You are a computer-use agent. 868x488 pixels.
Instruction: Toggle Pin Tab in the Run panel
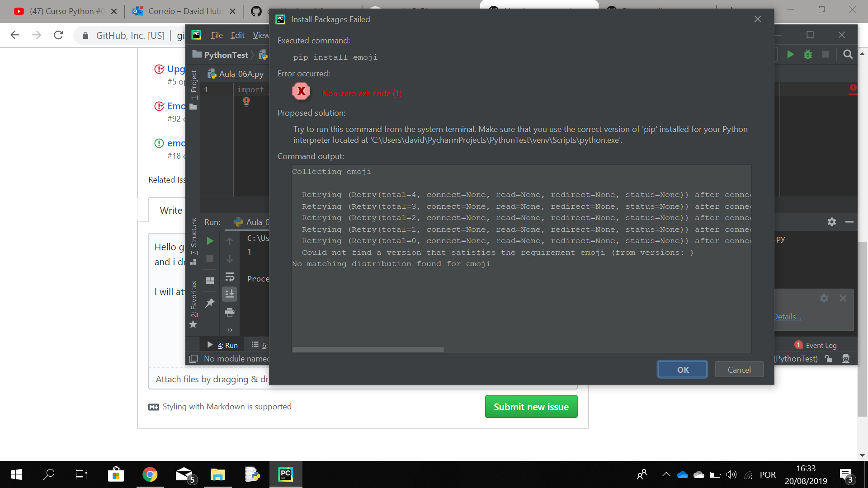click(x=209, y=303)
